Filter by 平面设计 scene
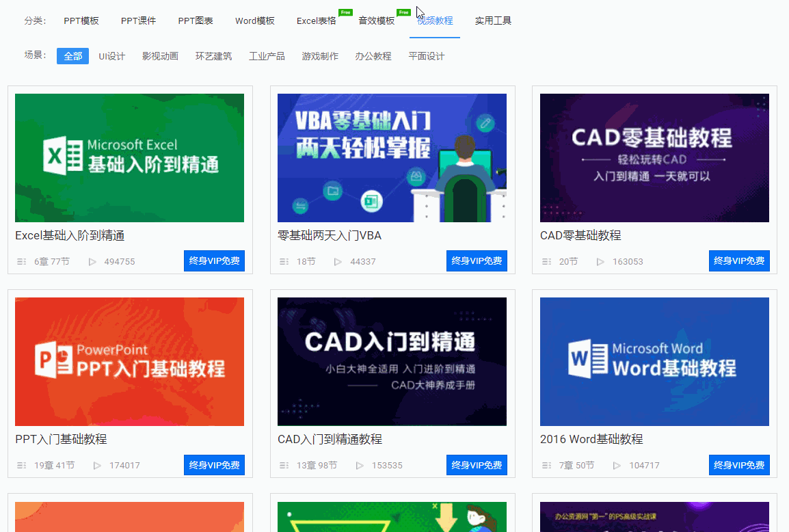 pos(426,56)
